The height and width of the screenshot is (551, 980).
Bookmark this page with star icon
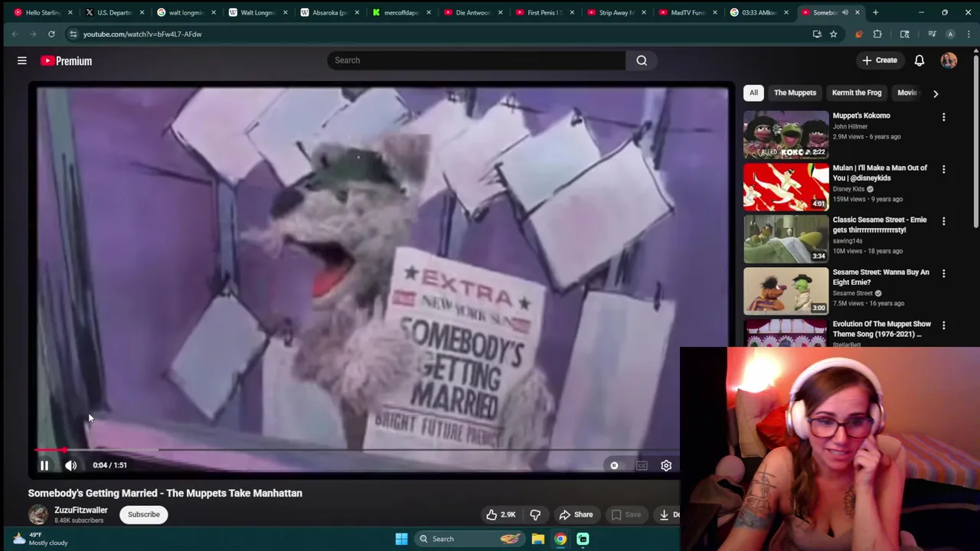click(x=833, y=34)
